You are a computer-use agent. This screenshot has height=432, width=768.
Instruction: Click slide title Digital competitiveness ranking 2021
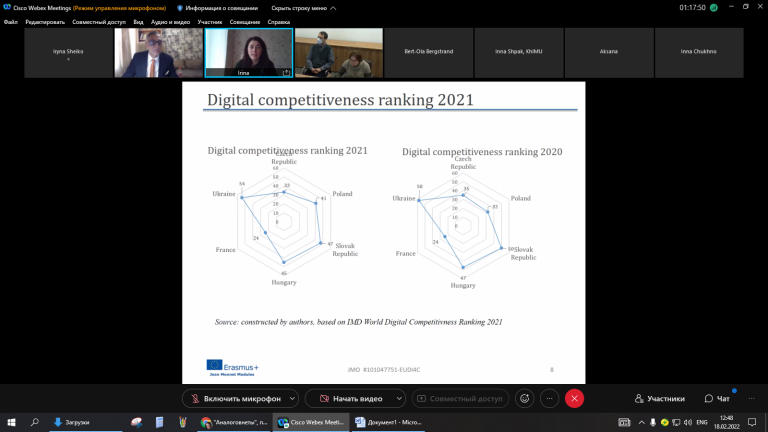point(340,100)
